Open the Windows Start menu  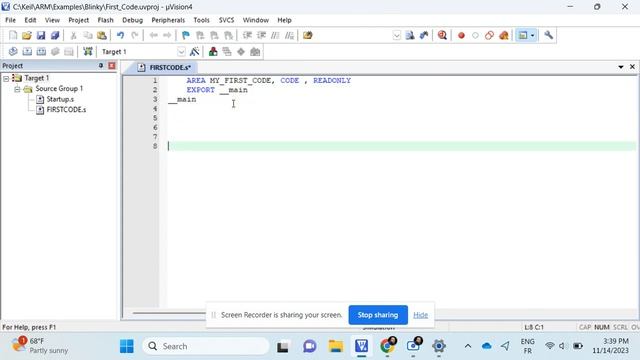127,346
